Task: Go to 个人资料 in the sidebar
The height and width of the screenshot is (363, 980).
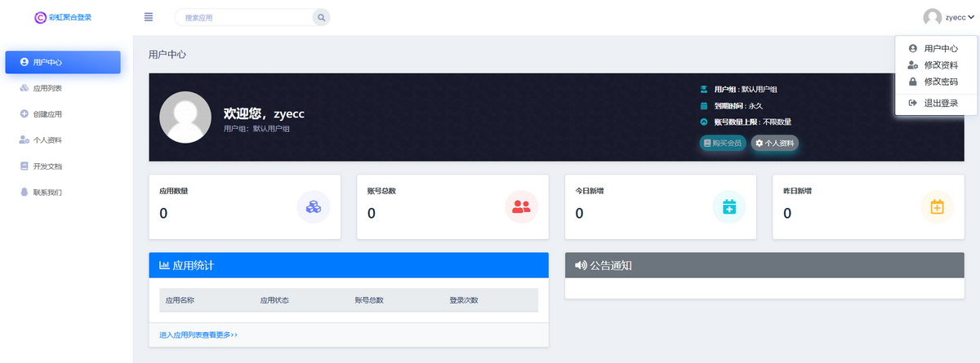Action: coord(47,140)
